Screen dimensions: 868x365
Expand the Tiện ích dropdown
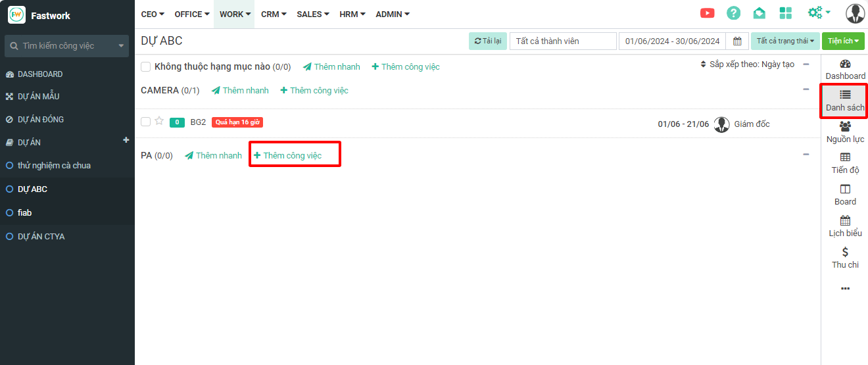843,41
